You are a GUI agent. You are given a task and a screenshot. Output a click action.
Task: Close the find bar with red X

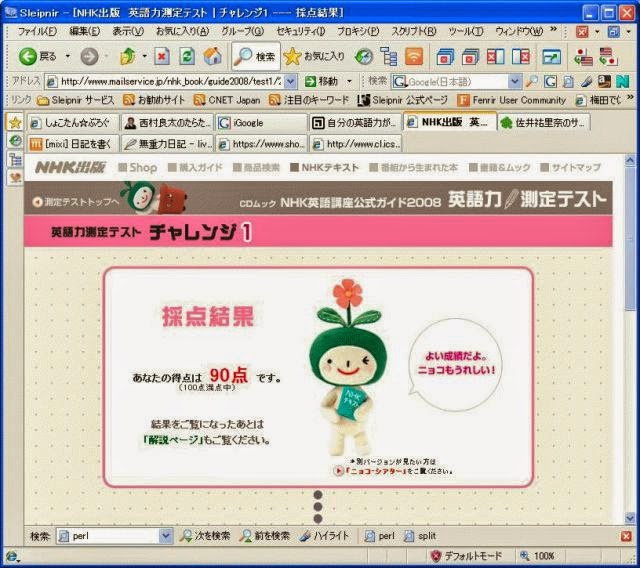tap(626, 536)
